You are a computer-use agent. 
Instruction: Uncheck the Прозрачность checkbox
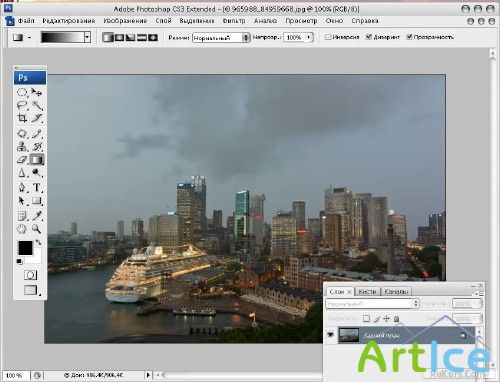coord(409,37)
